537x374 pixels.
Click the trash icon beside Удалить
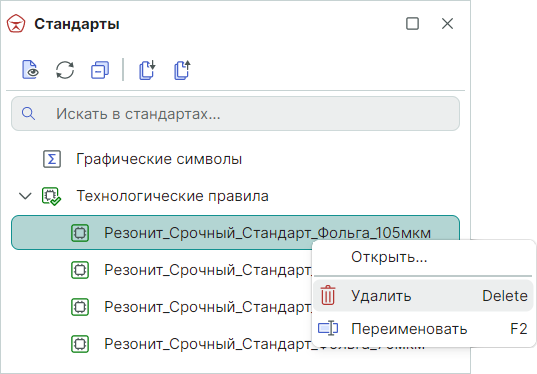pos(328,295)
